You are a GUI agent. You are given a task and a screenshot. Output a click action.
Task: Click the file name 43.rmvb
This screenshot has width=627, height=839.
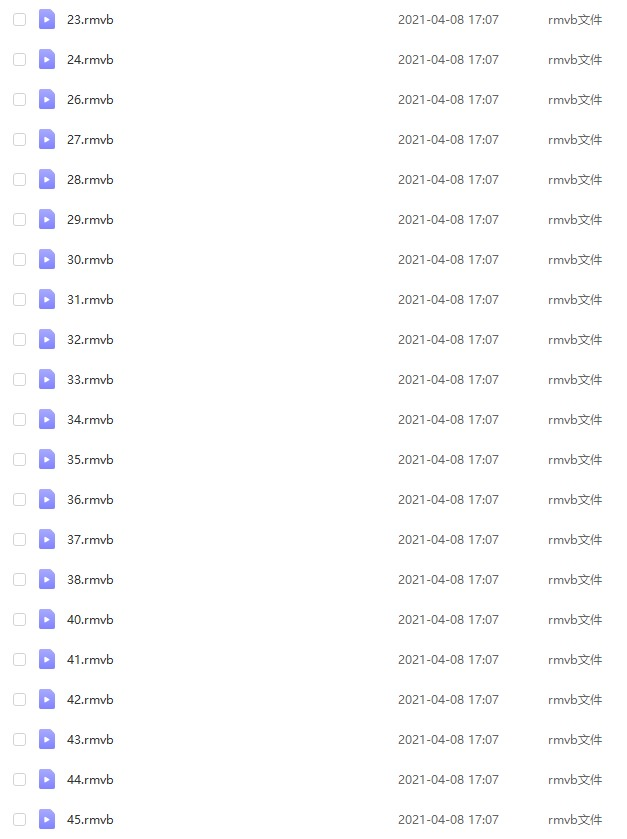point(90,739)
